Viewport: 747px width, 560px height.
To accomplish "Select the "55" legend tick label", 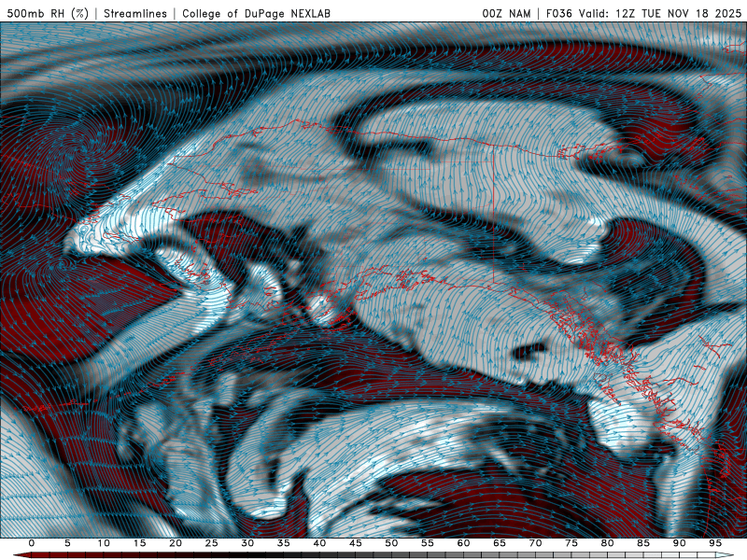I will click(428, 543).
